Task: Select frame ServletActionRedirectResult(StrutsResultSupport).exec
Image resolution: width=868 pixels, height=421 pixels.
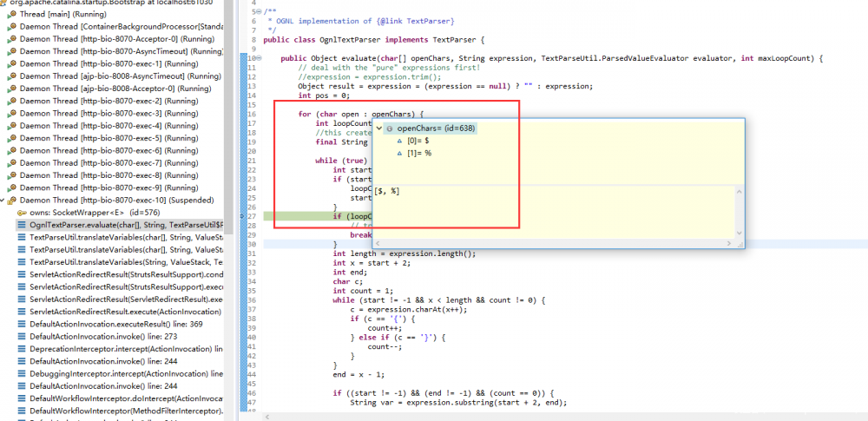Action: 126,287
